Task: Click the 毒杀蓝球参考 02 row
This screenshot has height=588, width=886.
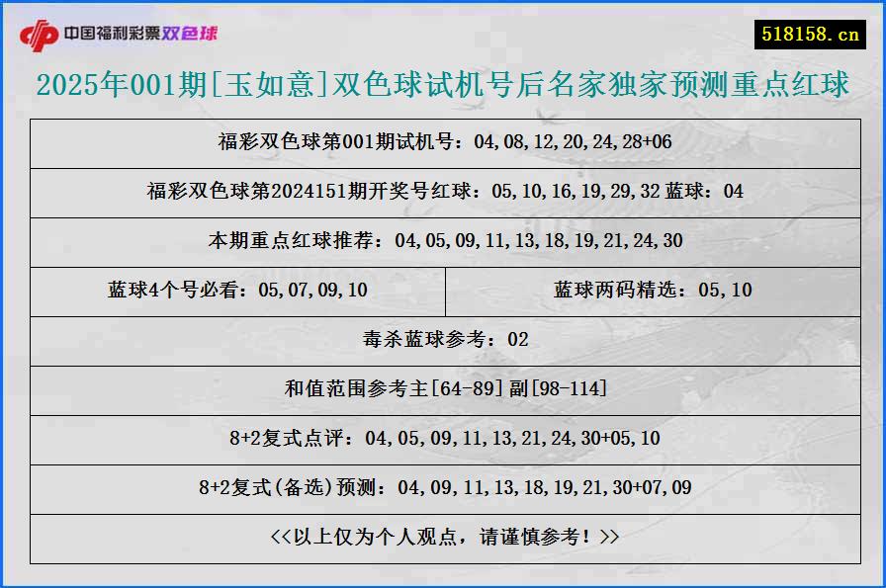Action: click(x=443, y=340)
